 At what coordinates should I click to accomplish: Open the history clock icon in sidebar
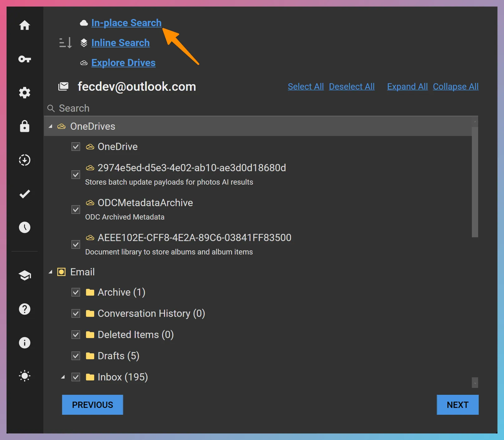pyautogui.click(x=25, y=227)
